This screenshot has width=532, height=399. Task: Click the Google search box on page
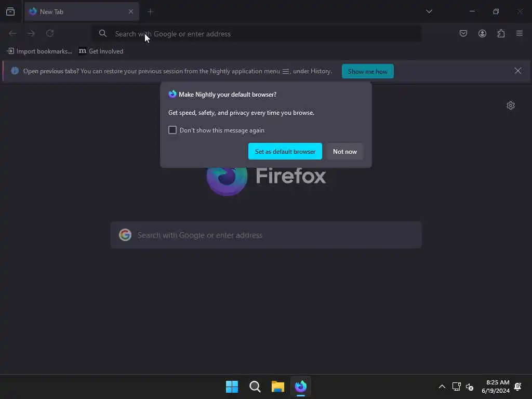(x=266, y=235)
